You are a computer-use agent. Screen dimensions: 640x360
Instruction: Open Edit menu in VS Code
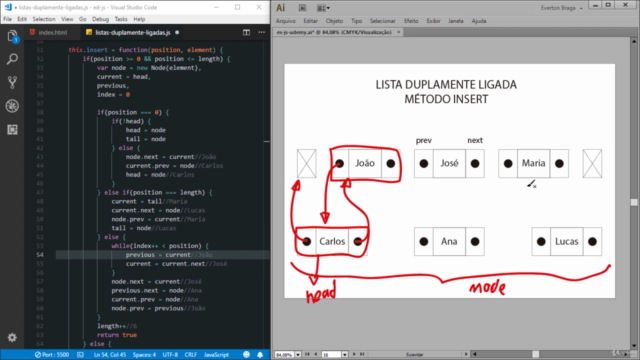[22, 19]
